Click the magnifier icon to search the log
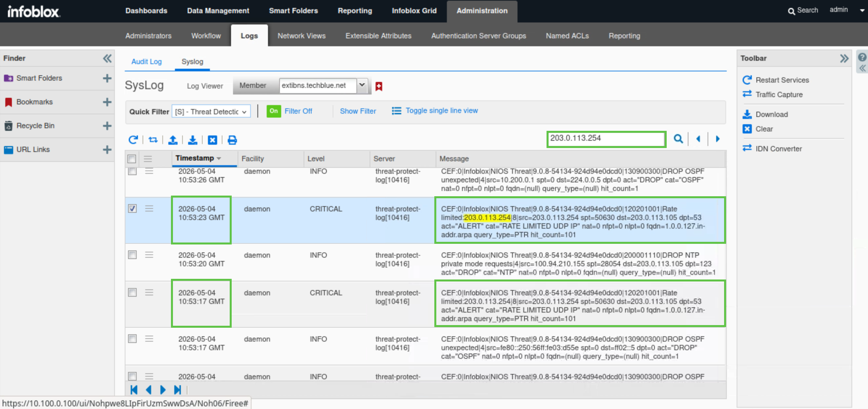 point(678,138)
